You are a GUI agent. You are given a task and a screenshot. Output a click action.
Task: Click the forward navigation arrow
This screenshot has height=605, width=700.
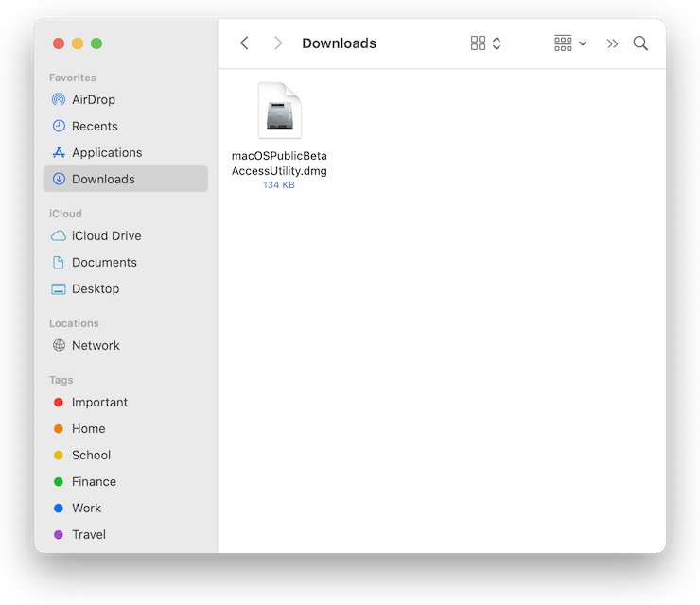pyautogui.click(x=277, y=43)
